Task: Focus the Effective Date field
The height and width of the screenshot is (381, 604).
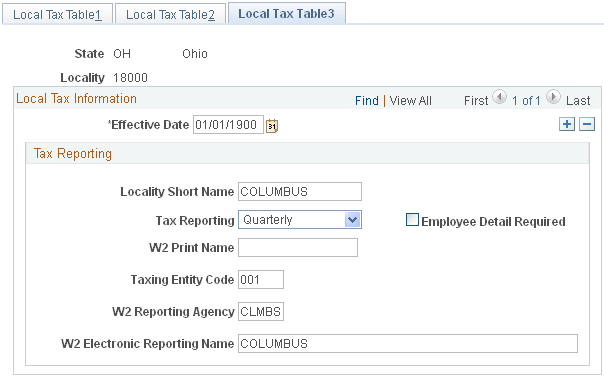Action: click(228, 124)
